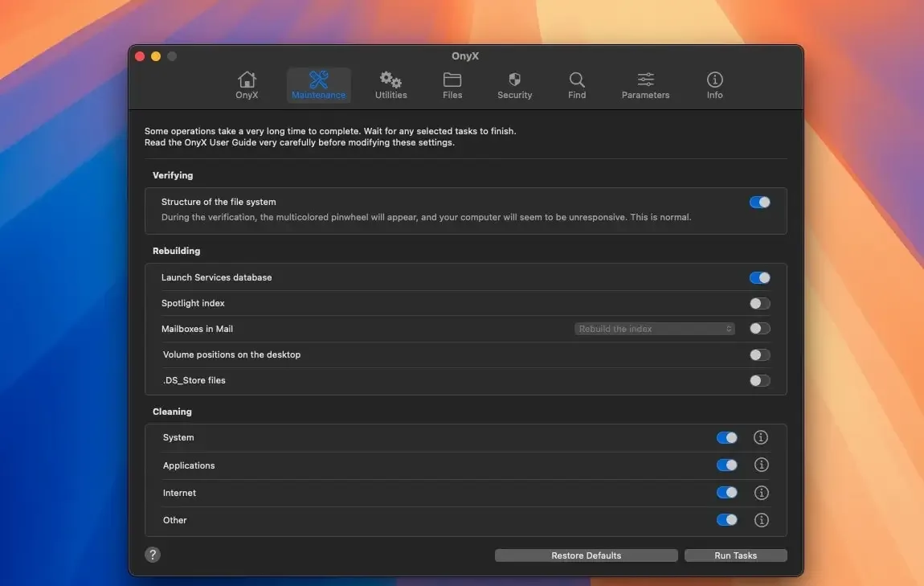Screen dimensions: 924x586
Task: Click the Cleaning section heading
Action: tap(172, 412)
